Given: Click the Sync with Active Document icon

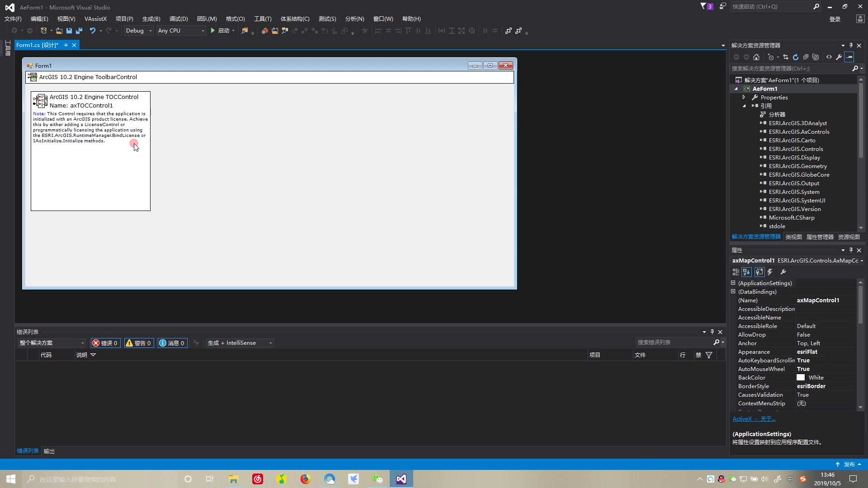Looking at the screenshot, I should pyautogui.click(x=786, y=57).
